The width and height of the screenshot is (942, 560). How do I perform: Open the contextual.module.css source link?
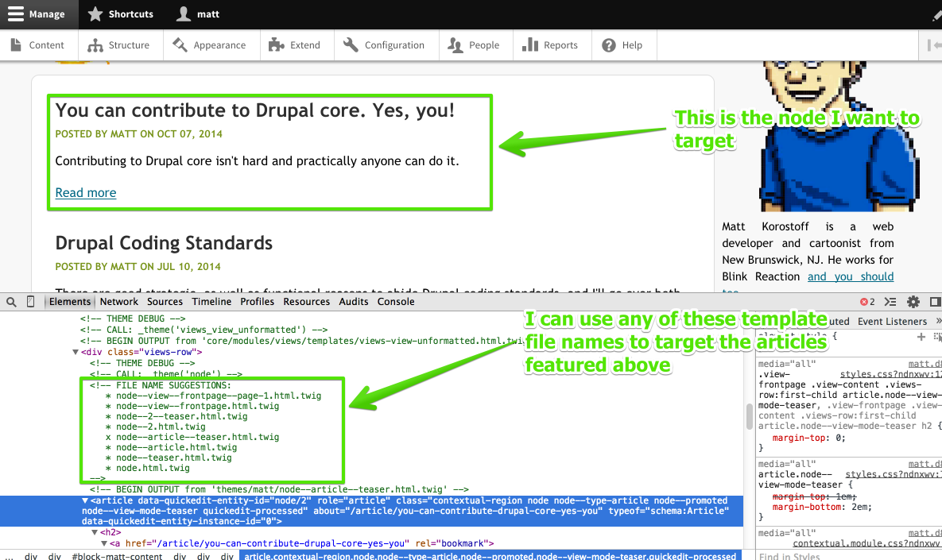867,543
